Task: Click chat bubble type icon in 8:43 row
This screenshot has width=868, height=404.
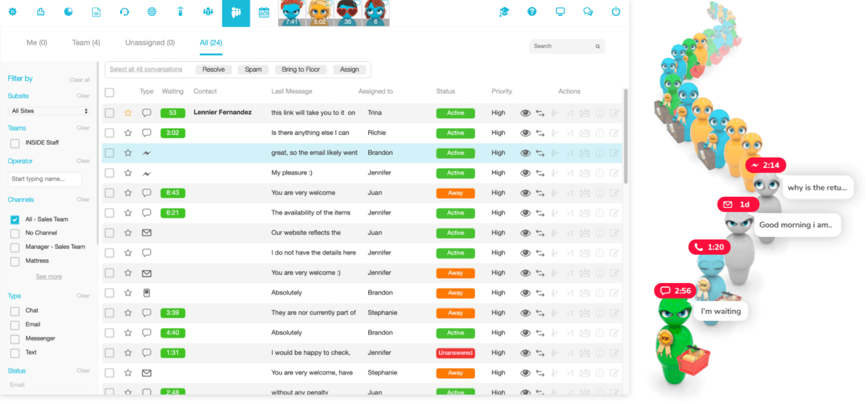Action: pos(147,193)
